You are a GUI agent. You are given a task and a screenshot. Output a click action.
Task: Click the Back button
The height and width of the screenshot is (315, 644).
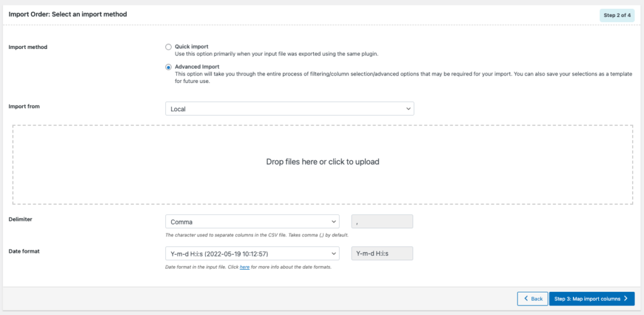click(x=532, y=299)
